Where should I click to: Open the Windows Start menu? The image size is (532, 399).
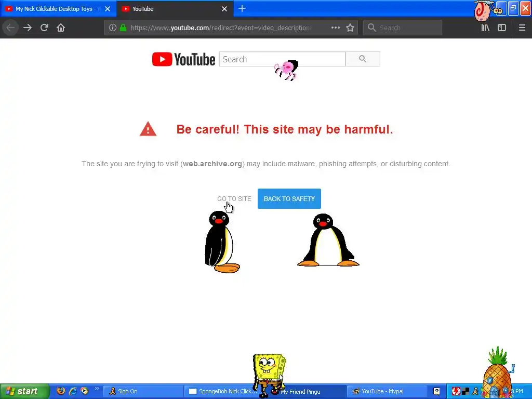[x=24, y=391]
